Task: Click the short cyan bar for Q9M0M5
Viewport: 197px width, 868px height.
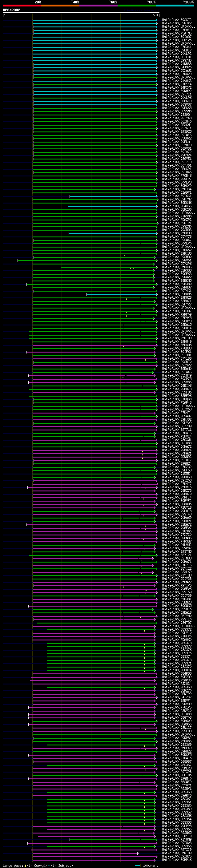Action: [x=122, y=294]
